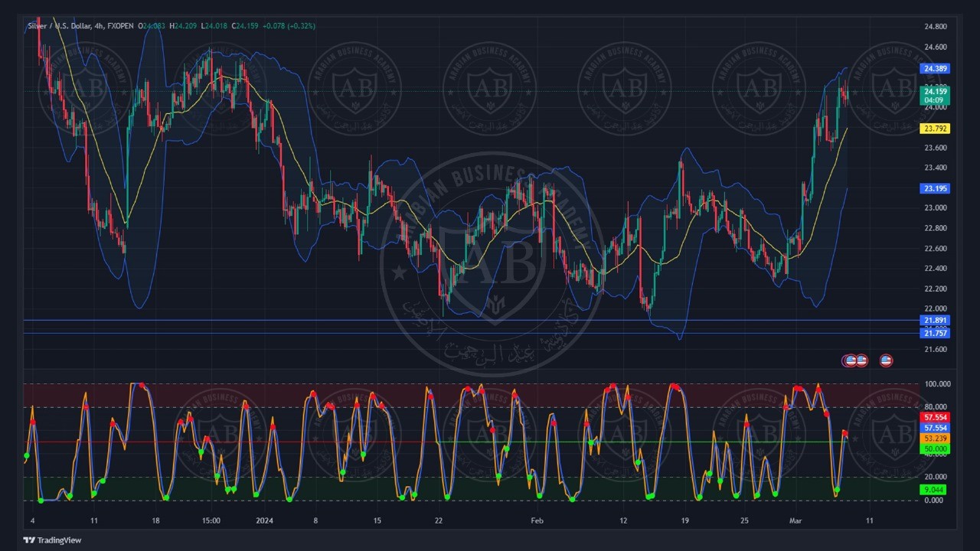Select the blue 23.195 lower band label

pyautogui.click(x=936, y=188)
